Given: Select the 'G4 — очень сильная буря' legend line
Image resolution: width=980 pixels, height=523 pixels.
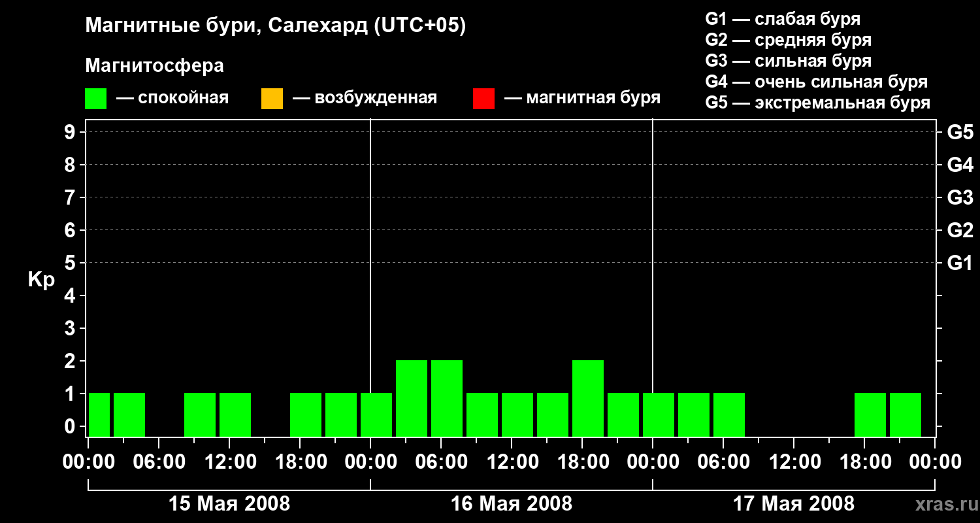Looking at the screenshot, I should [x=816, y=82].
